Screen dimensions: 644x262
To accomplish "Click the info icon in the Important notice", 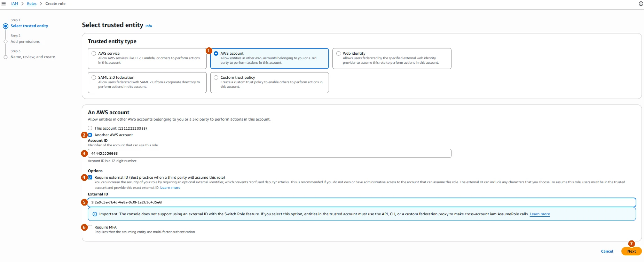I will [95, 214].
